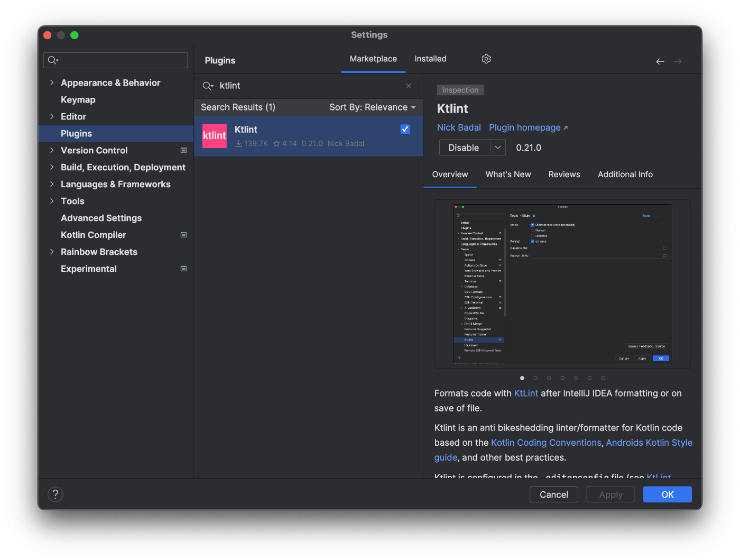Image resolution: width=740 pixels, height=560 pixels.
Task: Click the plugin screenshot preview image
Action: [x=562, y=284]
